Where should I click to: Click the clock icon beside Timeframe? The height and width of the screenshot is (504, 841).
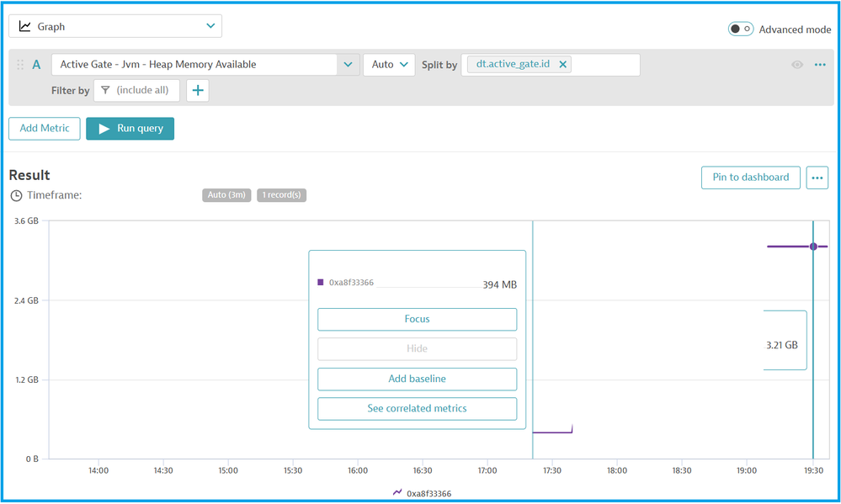click(16, 195)
